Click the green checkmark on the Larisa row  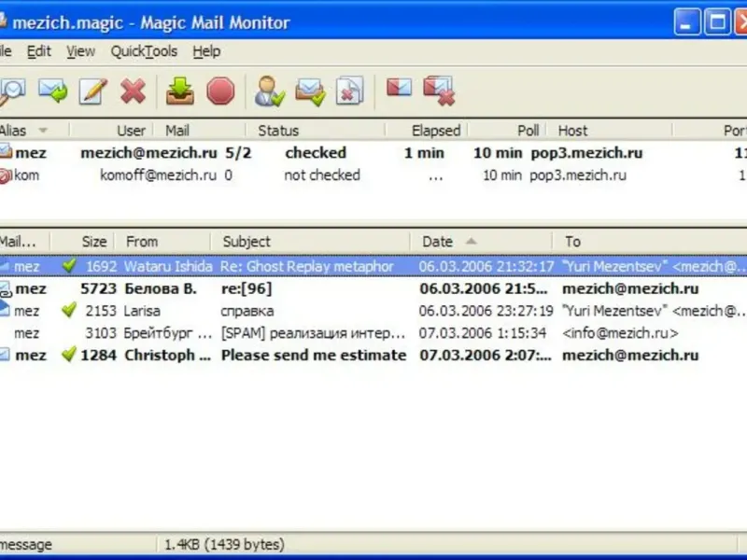coord(69,310)
